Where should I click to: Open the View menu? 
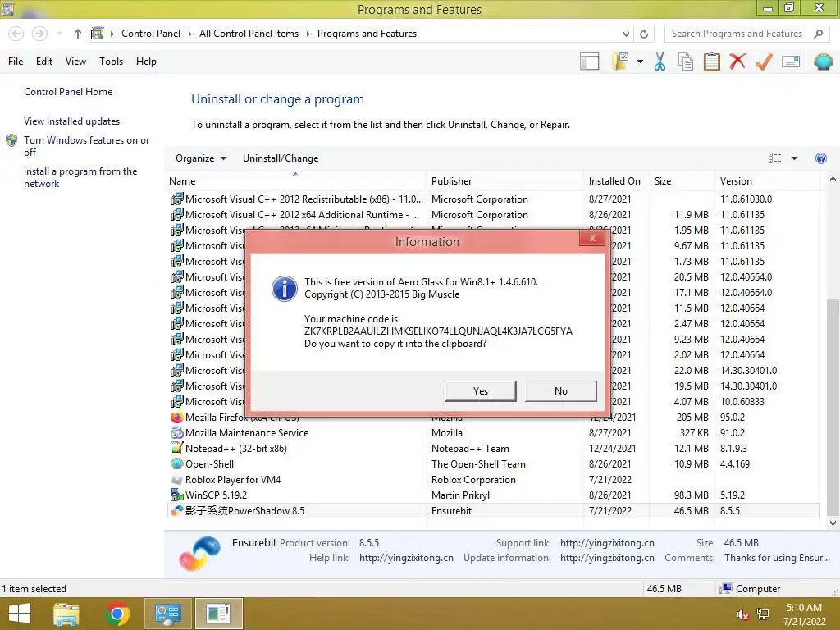point(75,62)
